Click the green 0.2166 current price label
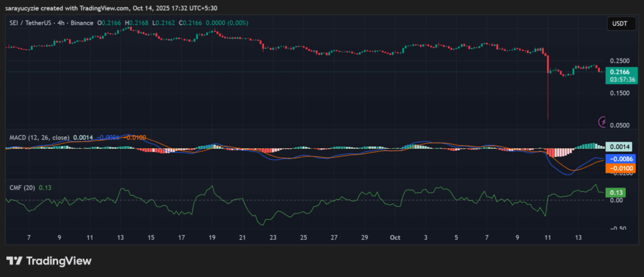 click(620, 73)
